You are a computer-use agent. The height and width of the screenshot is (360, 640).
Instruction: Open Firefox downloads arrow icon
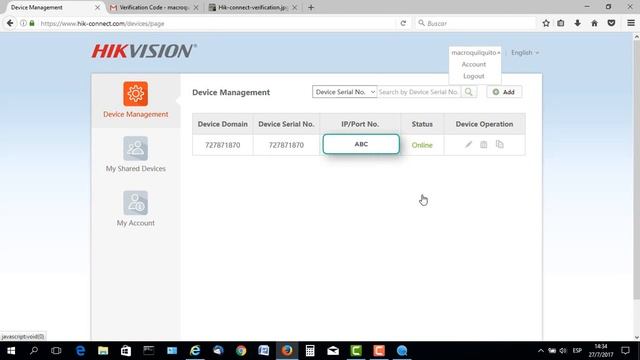(578, 23)
